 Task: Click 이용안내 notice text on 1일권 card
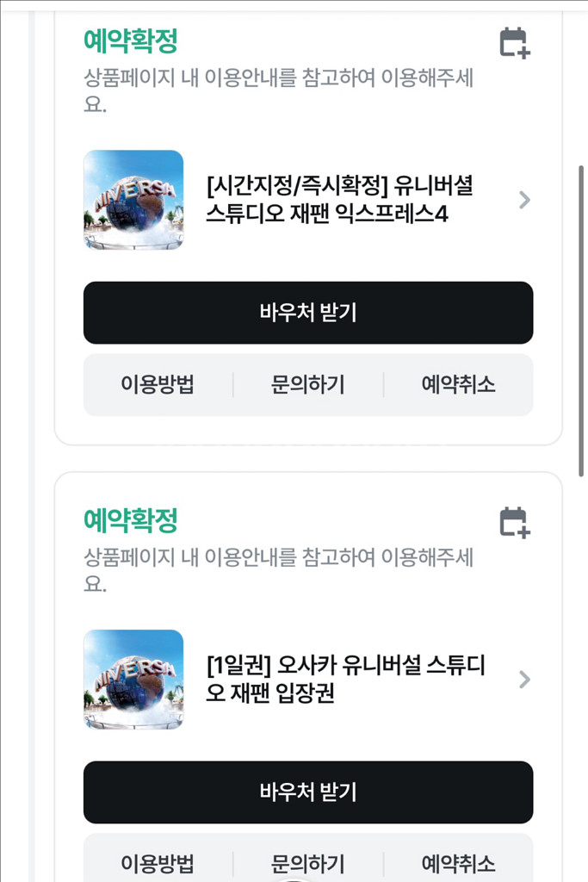(x=277, y=569)
